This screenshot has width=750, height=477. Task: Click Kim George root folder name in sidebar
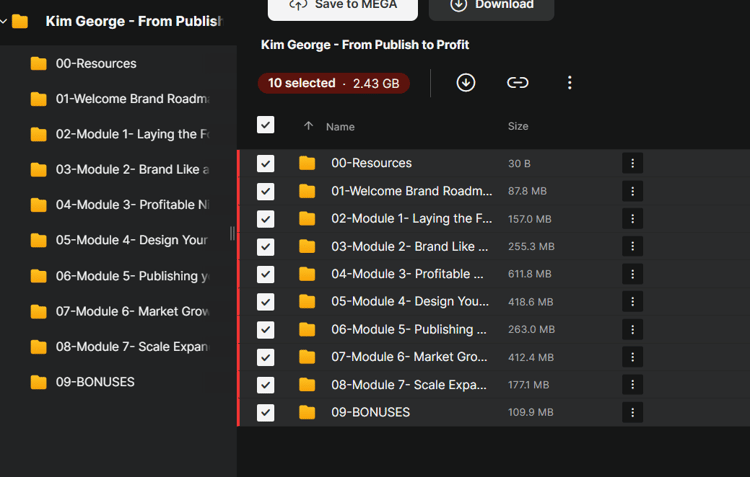[133, 22]
